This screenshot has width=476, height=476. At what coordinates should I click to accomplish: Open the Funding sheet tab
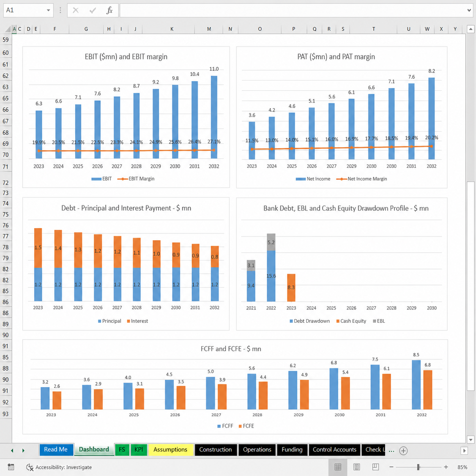[292, 449]
